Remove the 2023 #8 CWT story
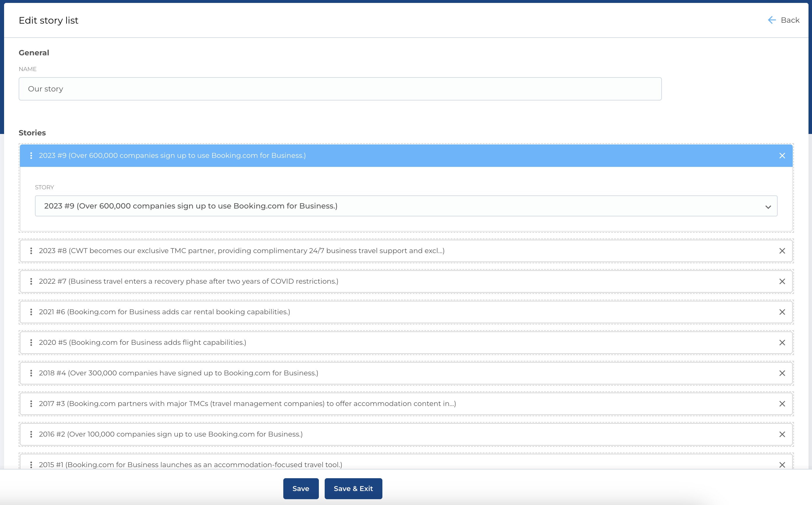The height and width of the screenshot is (505, 812). 782,251
